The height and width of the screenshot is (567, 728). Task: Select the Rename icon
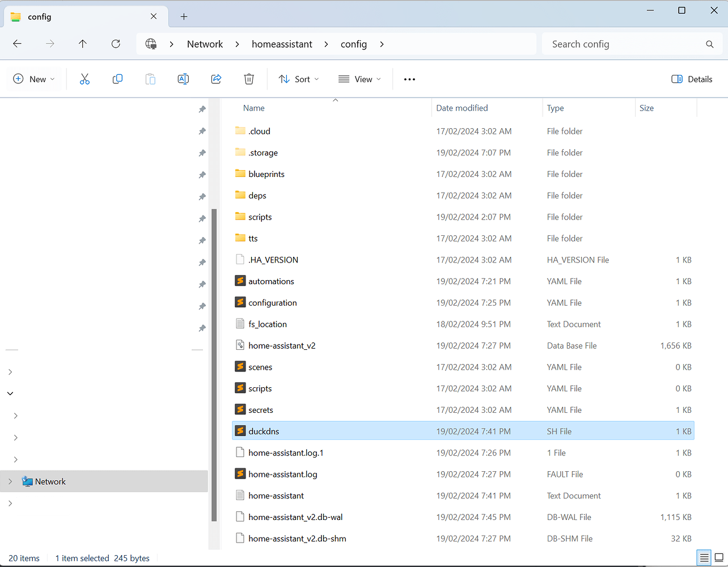pyautogui.click(x=183, y=79)
